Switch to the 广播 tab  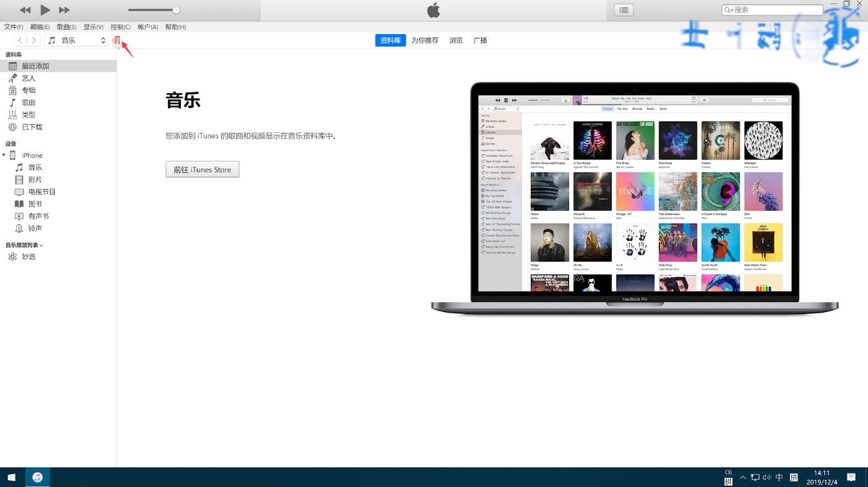pyautogui.click(x=480, y=40)
